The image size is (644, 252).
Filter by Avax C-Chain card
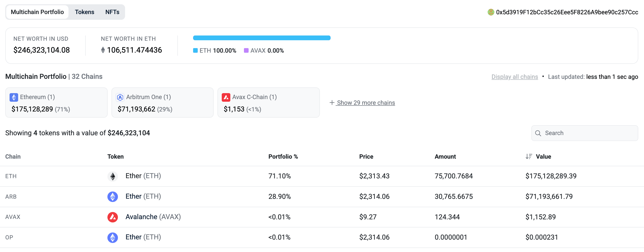click(268, 103)
